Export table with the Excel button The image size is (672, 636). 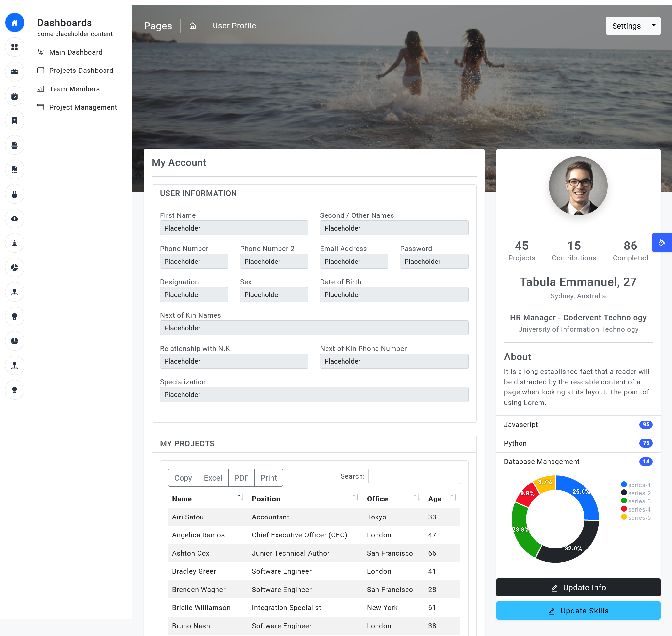pyautogui.click(x=213, y=478)
